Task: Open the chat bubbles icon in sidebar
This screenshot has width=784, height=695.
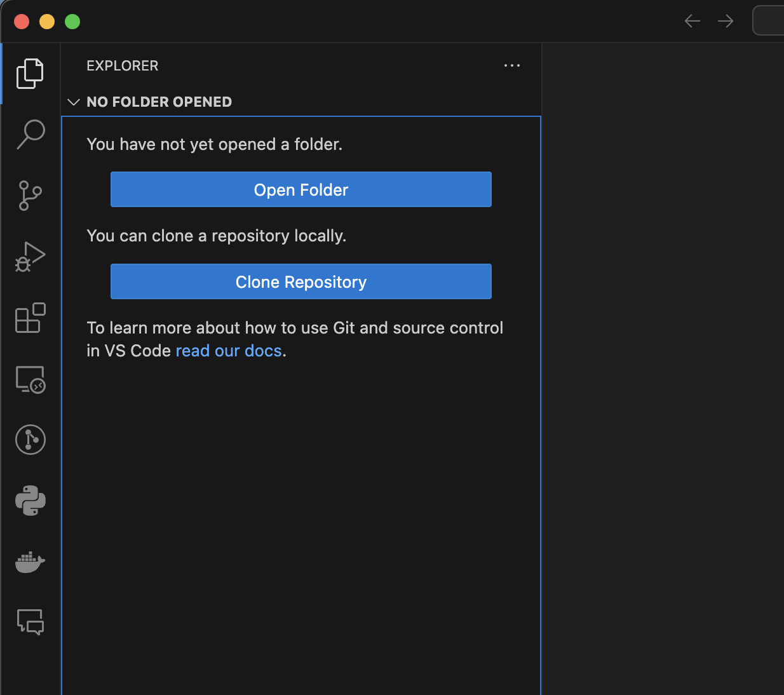Action: [x=30, y=622]
